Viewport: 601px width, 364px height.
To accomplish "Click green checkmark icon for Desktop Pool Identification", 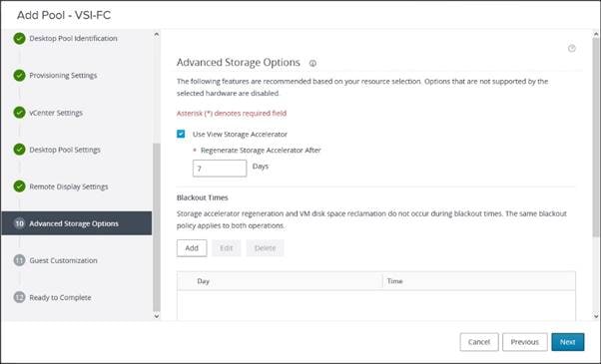I will [x=20, y=38].
